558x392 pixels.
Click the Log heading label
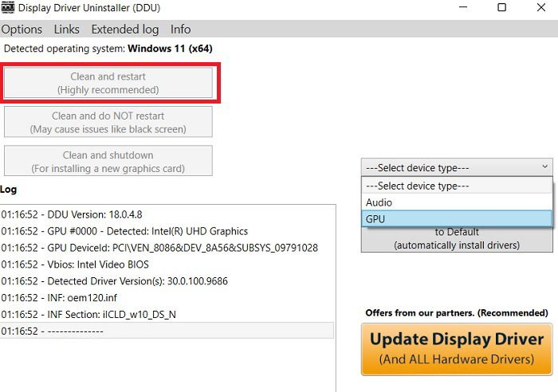point(9,190)
